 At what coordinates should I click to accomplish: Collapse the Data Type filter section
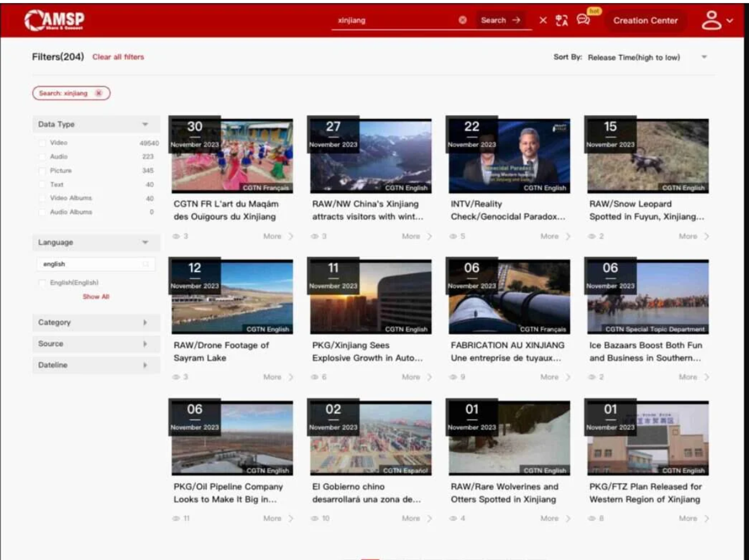145,124
